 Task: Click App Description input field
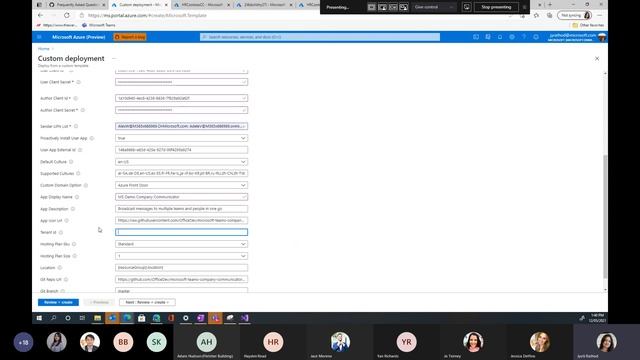[181, 209]
